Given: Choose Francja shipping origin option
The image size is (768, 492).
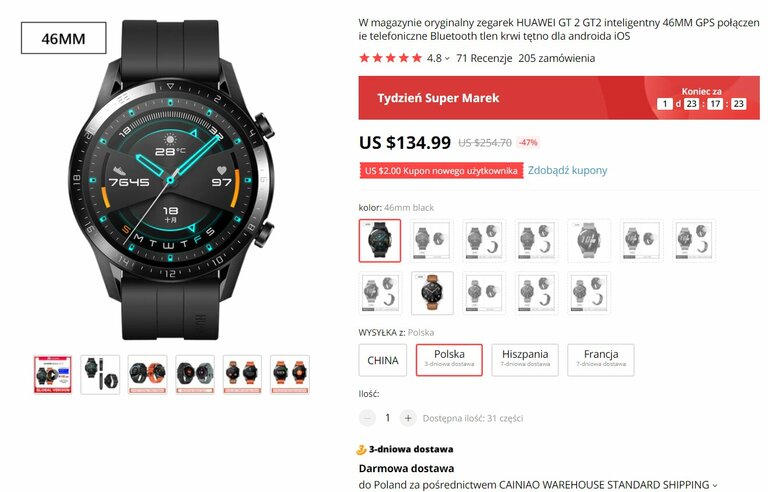Looking at the screenshot, I should (600, 360).
